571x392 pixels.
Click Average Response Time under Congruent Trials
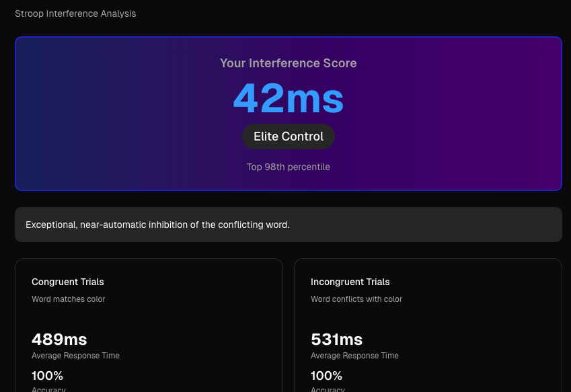pos(75,356)
